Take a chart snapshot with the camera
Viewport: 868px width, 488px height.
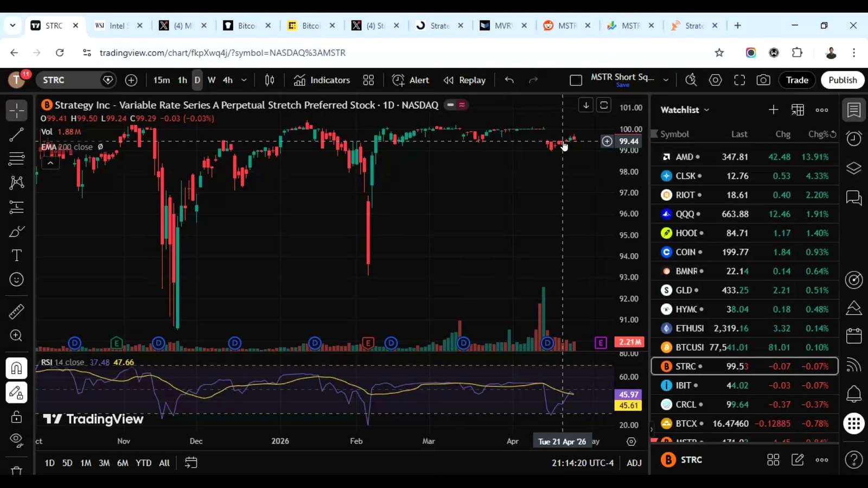[763, 80]
